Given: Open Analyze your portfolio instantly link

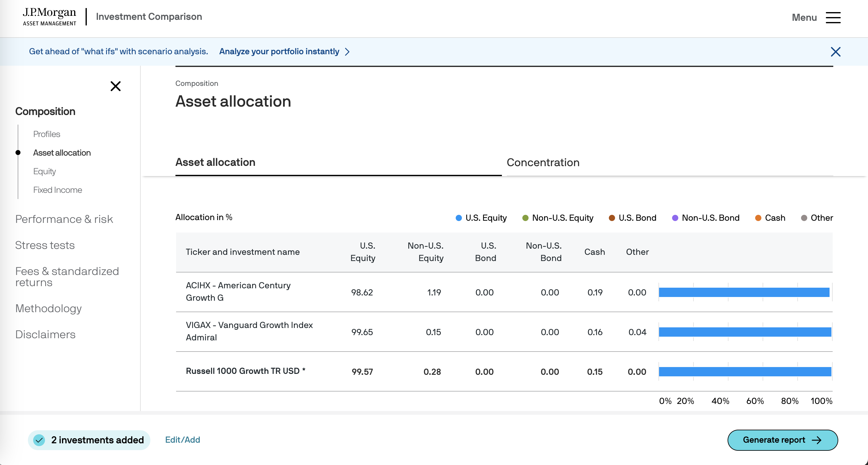Looking at the screenshot, I should click(279, 51).
